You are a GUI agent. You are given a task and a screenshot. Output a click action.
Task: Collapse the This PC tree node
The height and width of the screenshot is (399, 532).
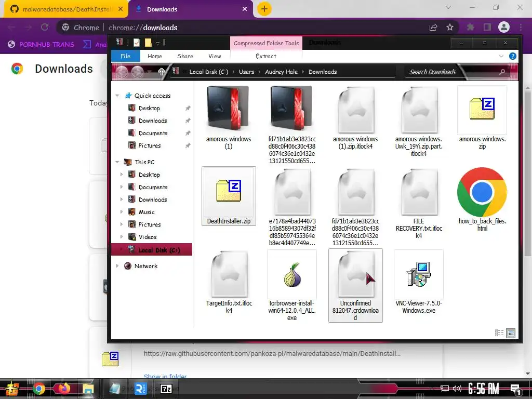117,162
